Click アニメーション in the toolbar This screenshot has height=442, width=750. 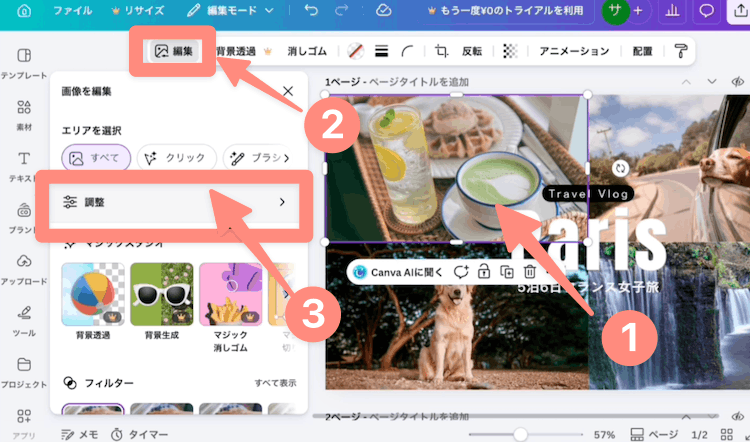[574, 51]
